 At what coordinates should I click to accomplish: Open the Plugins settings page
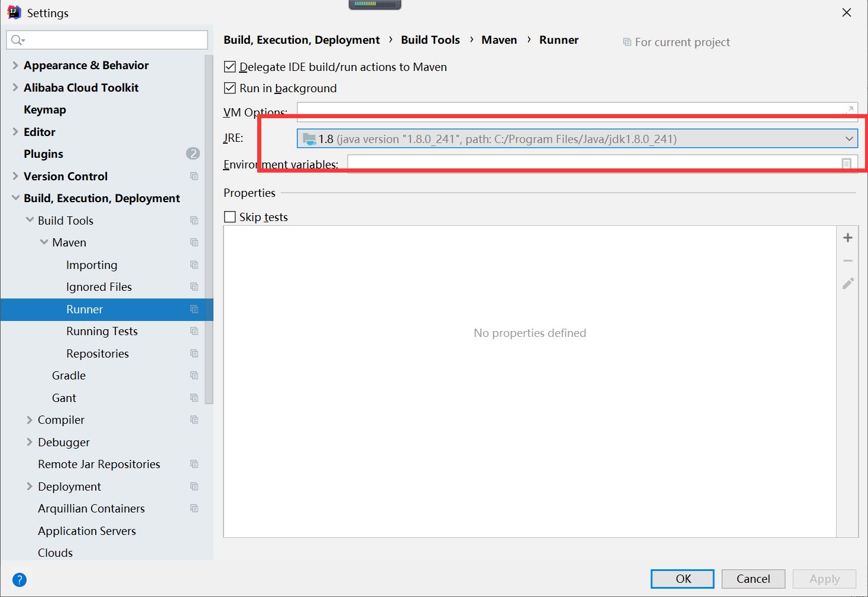point(43,154)
